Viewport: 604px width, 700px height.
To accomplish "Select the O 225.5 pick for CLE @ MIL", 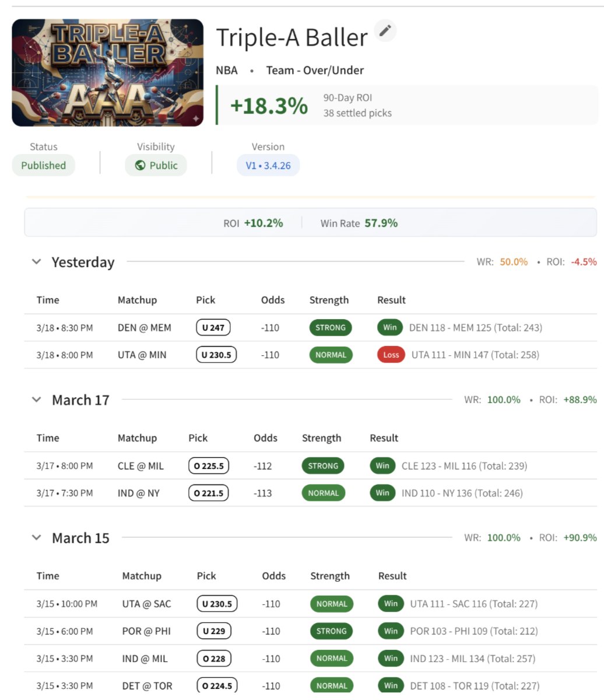I will tap(209, 466).
